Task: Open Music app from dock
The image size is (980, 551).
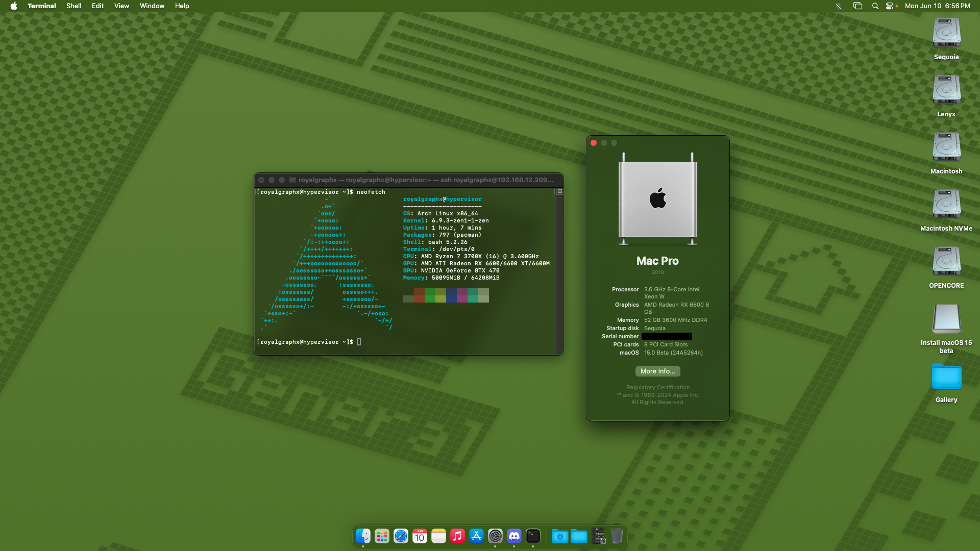Action: [x=457, y=536]
